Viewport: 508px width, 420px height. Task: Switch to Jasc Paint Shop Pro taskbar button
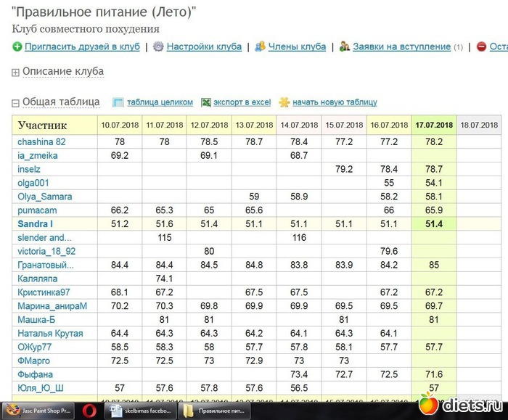point(35,410)
